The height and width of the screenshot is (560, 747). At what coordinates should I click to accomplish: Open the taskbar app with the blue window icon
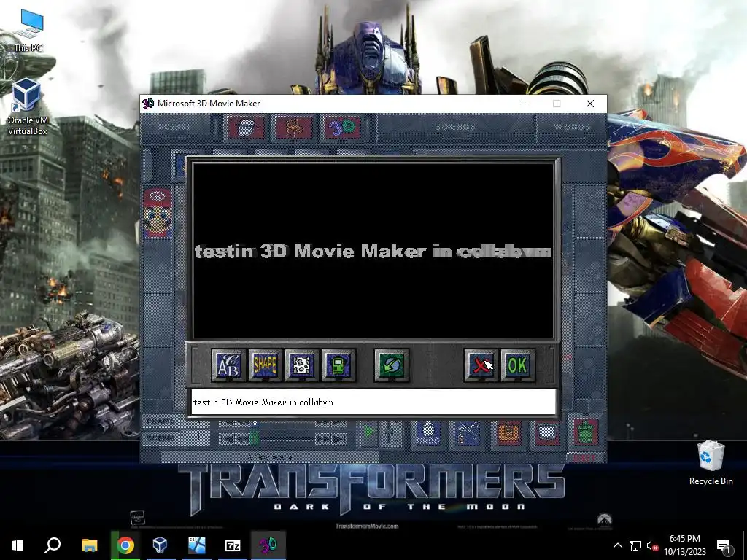197,545
